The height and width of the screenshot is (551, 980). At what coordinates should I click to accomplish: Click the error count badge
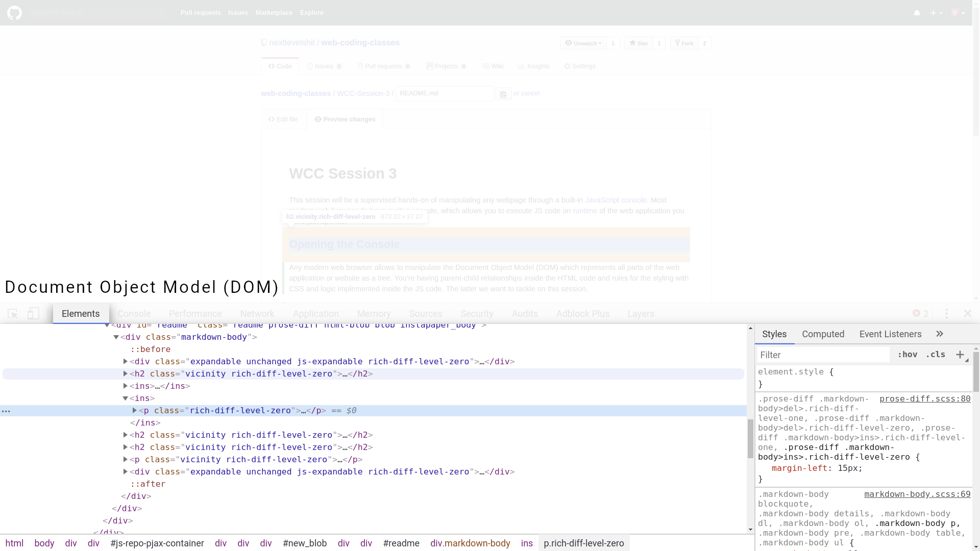(920, 314)
